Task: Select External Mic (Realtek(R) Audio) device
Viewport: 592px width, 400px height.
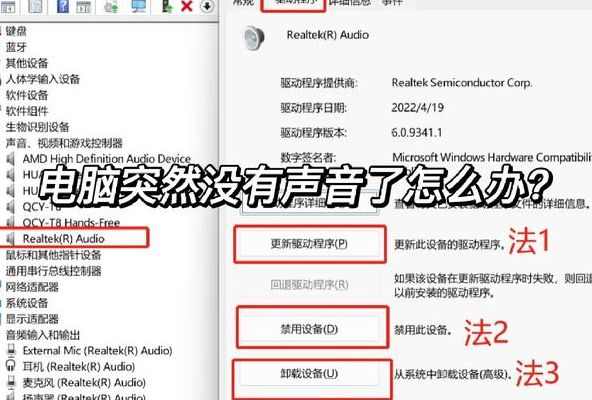Action: [89, 351]
